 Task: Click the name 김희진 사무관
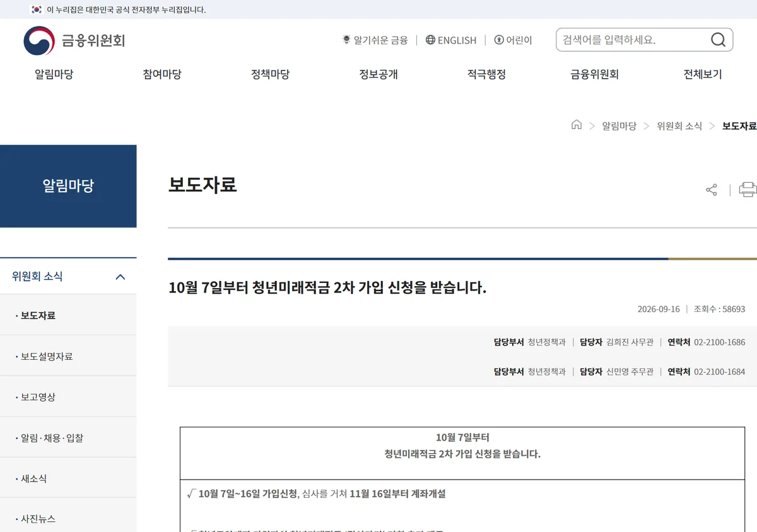pos(630,342)
